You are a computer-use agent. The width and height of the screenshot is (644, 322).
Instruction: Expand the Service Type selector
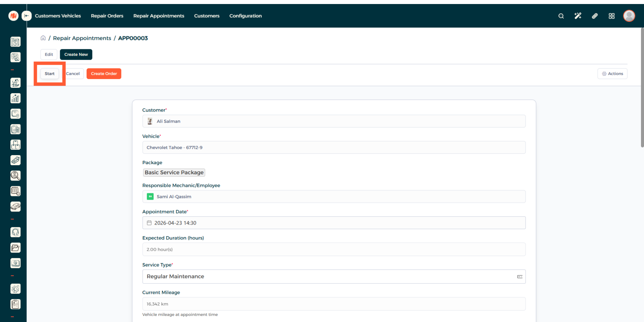(x=520, y=277)
